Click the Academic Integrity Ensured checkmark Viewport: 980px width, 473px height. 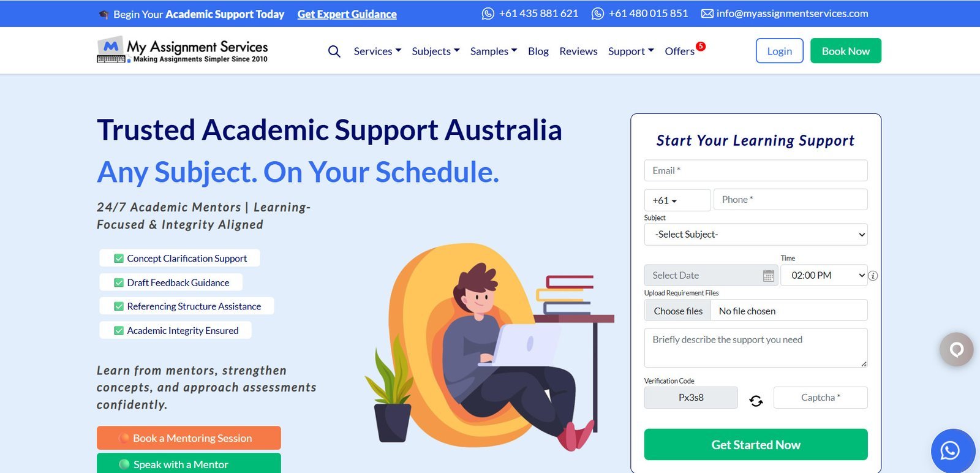[x=119, y=331]
